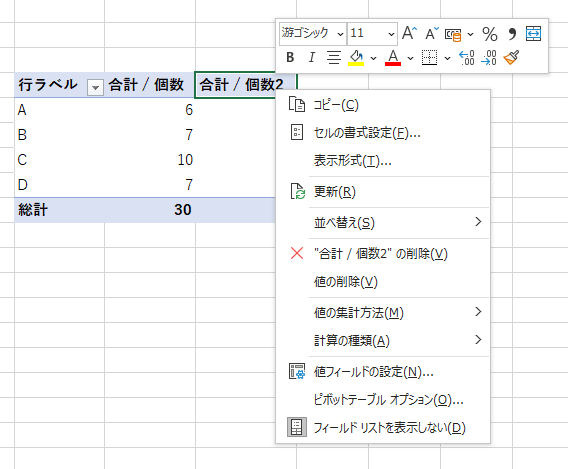Select header cell 合計 / 個数
568x469 pixels.
pos(150,85)
